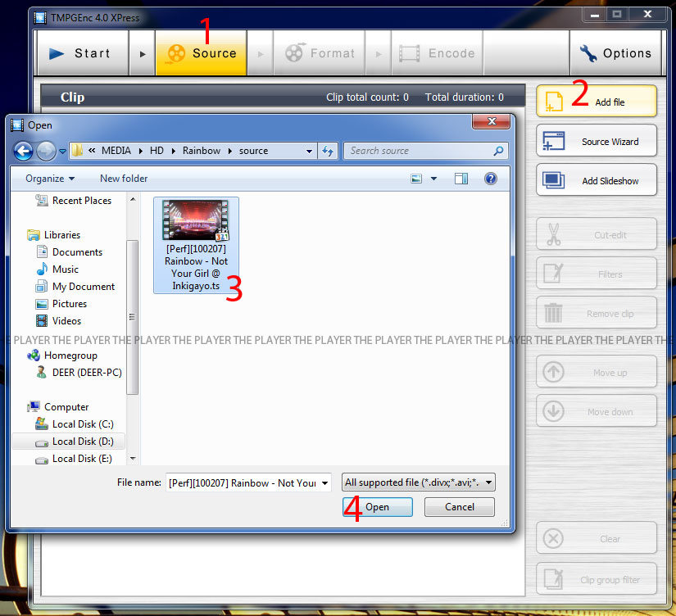Viewport: 676px width, 616px height.
Task: Open the Documents library
Action: click(x=69, y=252)
